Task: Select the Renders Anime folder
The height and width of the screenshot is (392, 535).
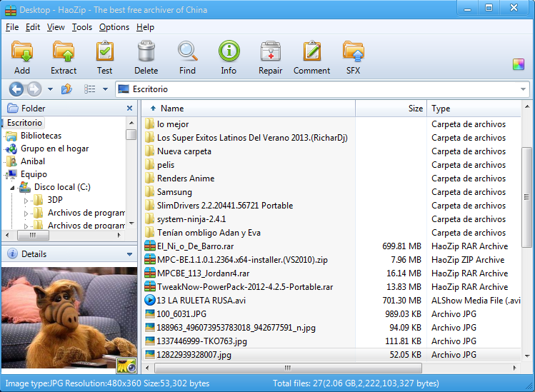Action: click(186, 179)
